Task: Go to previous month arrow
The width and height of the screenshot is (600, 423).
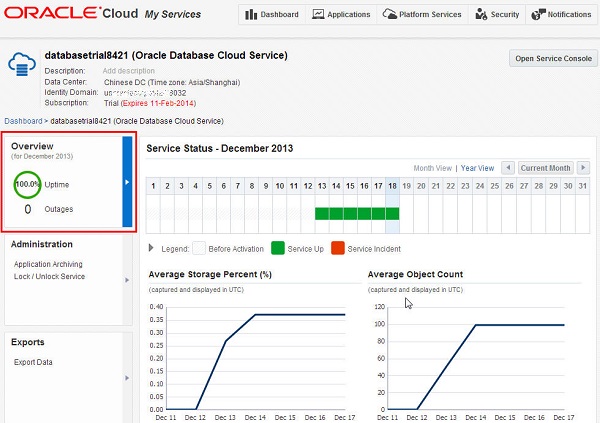Action: coord(508,168)
